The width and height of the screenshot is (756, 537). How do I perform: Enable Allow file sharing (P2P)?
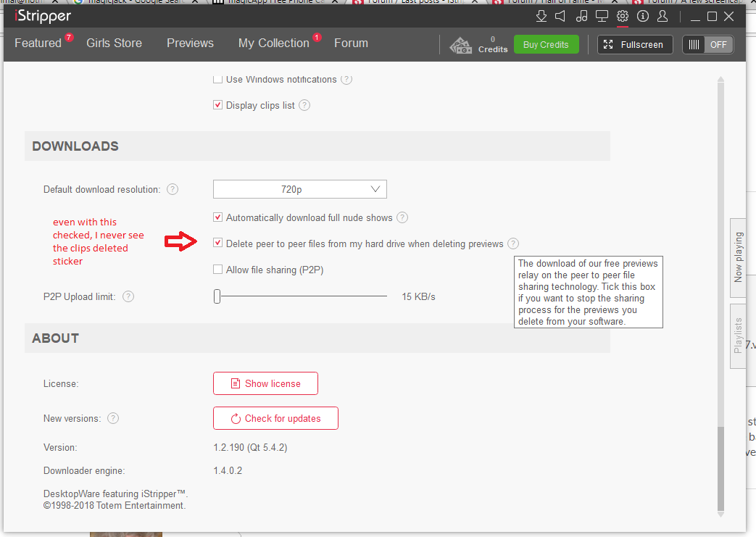pos(218,270)
